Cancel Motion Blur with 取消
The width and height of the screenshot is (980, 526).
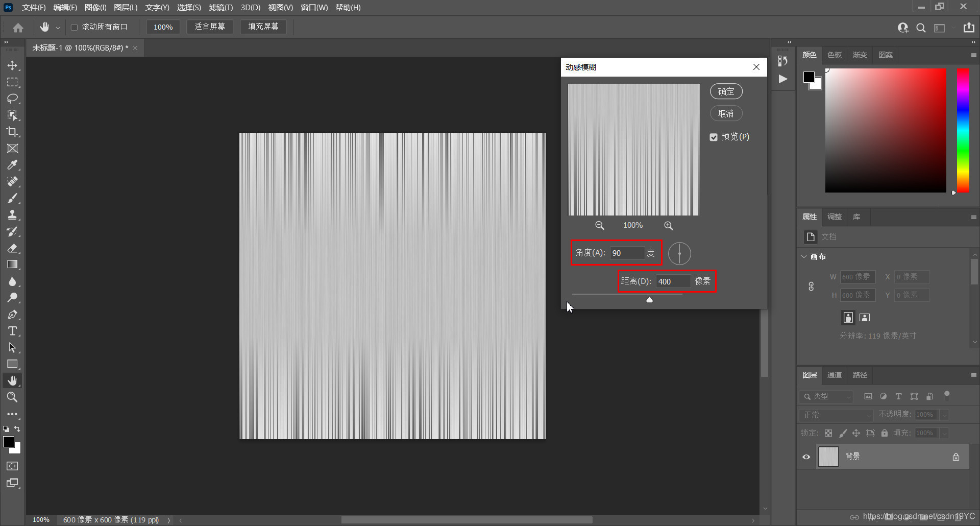pos(726,113)
